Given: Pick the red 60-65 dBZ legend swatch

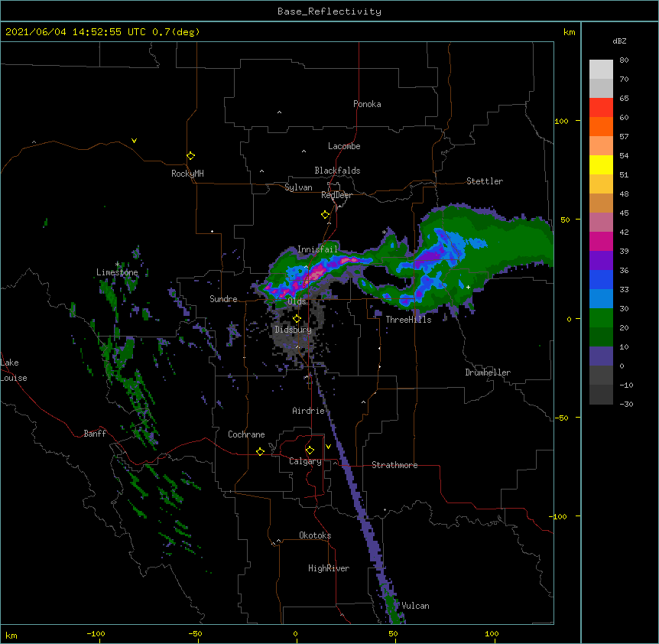Looking at the screenshot, I should click(601, 108).
